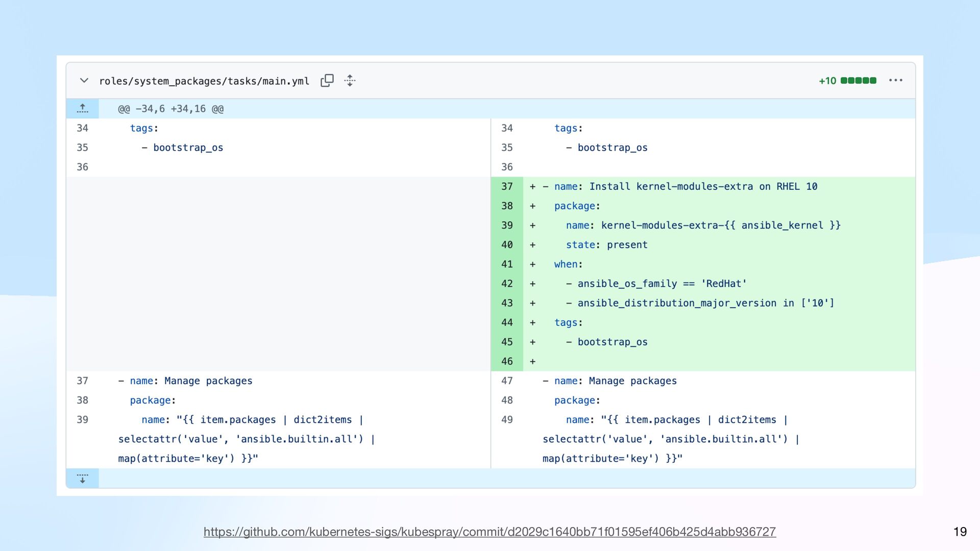
Task: Expand hidden lines above line 34
Action: click(82, 109)
